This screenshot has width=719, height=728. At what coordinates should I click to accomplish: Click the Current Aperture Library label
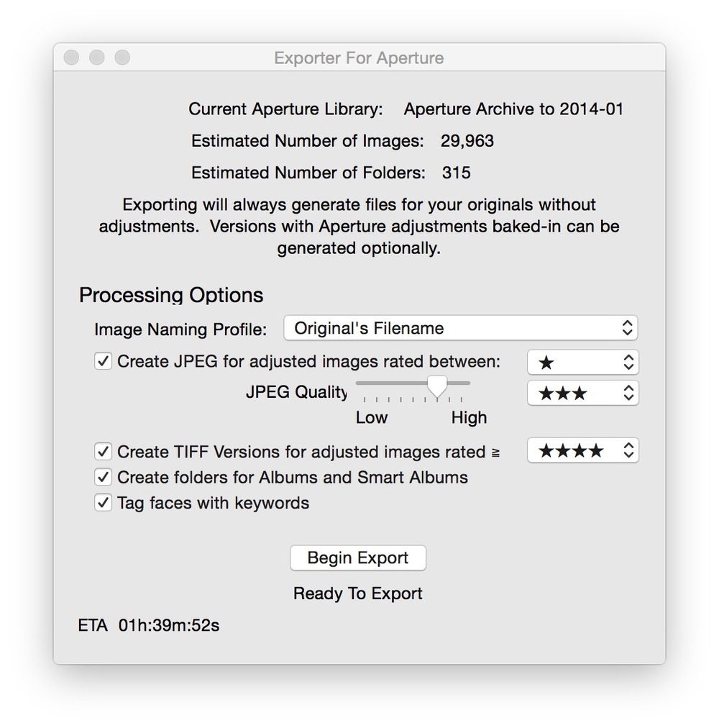click(285, 109)
